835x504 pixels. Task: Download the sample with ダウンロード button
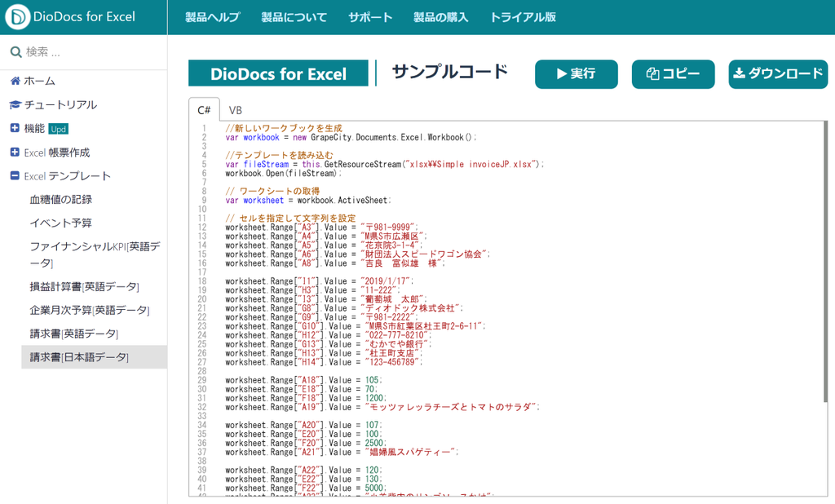tap(778, 74)
